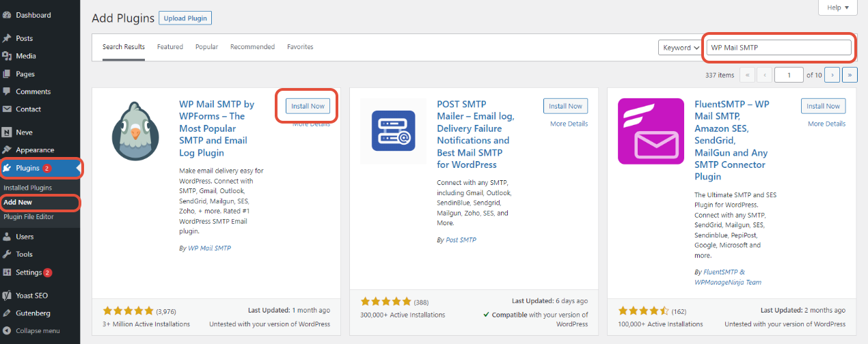Image resolution: width=868 pixels, height=344 pixels.
Task: Open More Details for POST SMTP Mailer
Action: pos(569,124)
